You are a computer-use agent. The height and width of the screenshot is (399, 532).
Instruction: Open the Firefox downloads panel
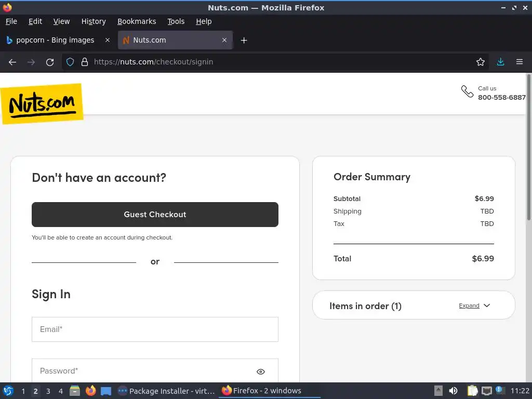point(500,62)
